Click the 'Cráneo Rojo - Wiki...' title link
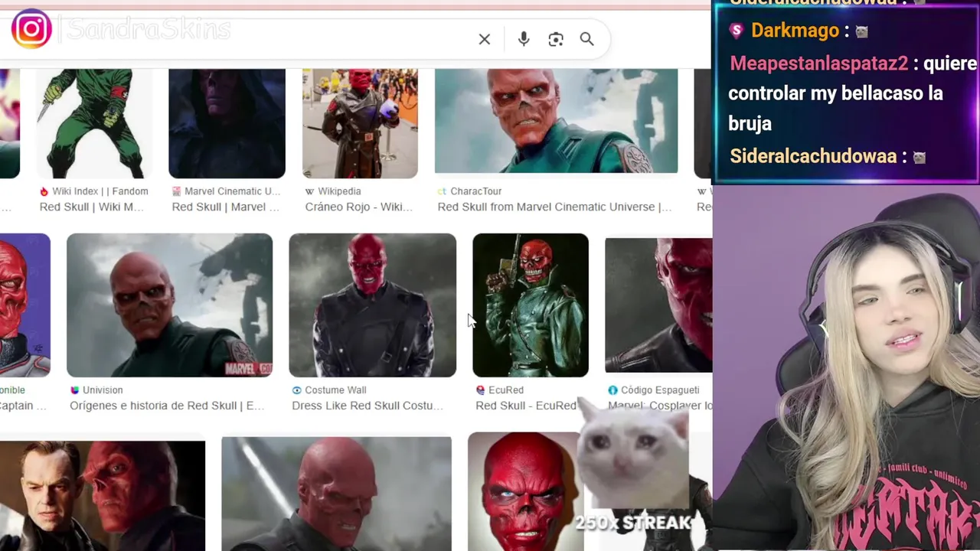This screenshot has width=980, height=551. tap(358, 207)
